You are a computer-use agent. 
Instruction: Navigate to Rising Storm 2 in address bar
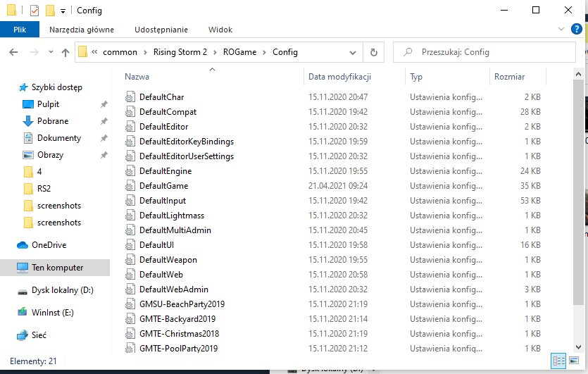click(180, 52)
